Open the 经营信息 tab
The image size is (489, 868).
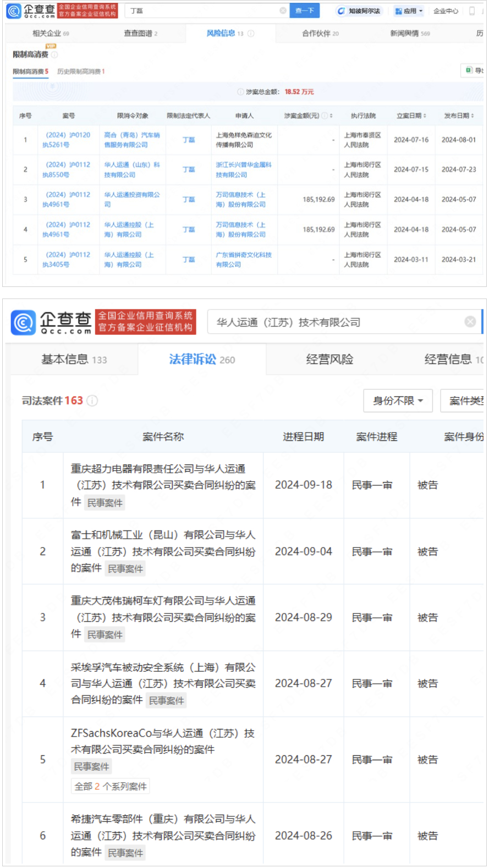pos(454,360)
